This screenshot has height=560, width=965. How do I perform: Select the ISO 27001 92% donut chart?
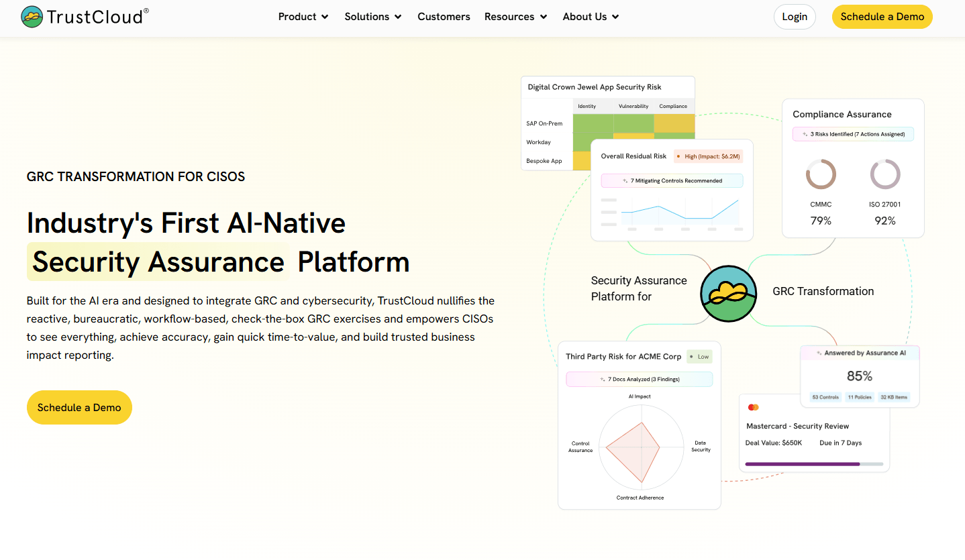pos(885,174)
